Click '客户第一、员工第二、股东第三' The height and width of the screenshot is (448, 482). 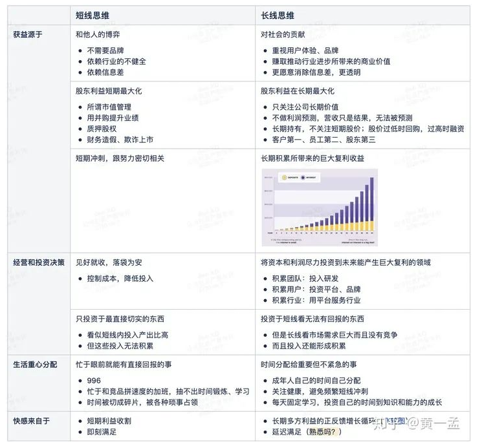point(323,140)
